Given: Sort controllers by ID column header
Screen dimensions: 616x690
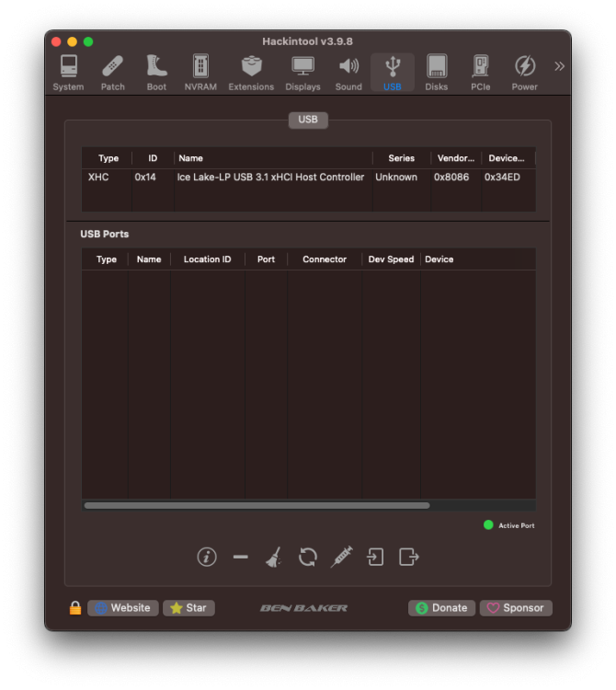Looking at the screenshot, I should 153,158.
